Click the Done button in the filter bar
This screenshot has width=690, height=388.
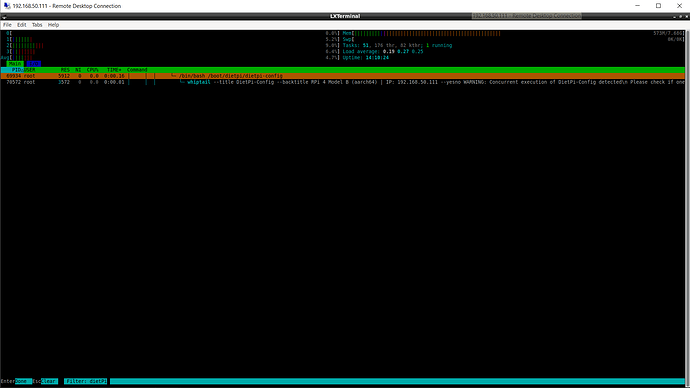[23, 381]
